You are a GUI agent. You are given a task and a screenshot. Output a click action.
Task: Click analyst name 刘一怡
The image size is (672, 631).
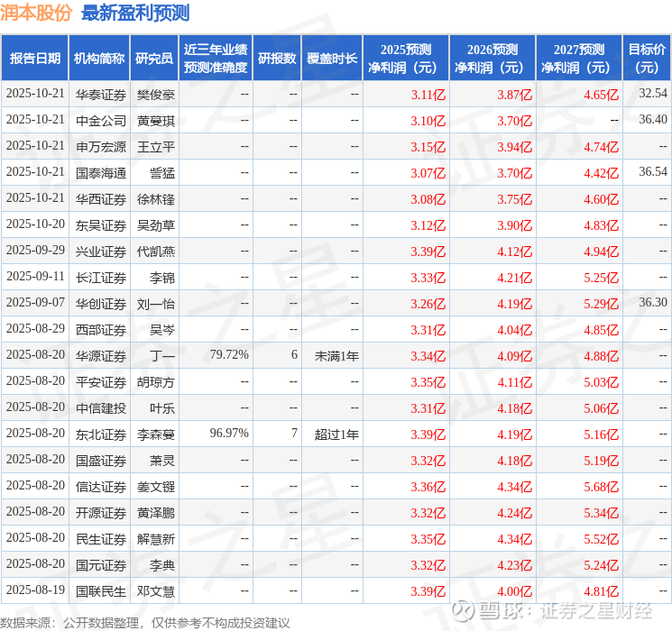point(155,304)
